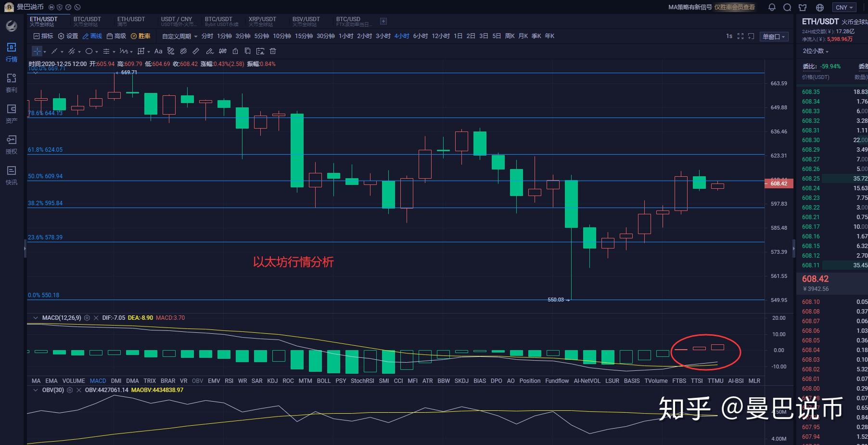Switch to the BTC/USD FTX tab

pos(354,21)
